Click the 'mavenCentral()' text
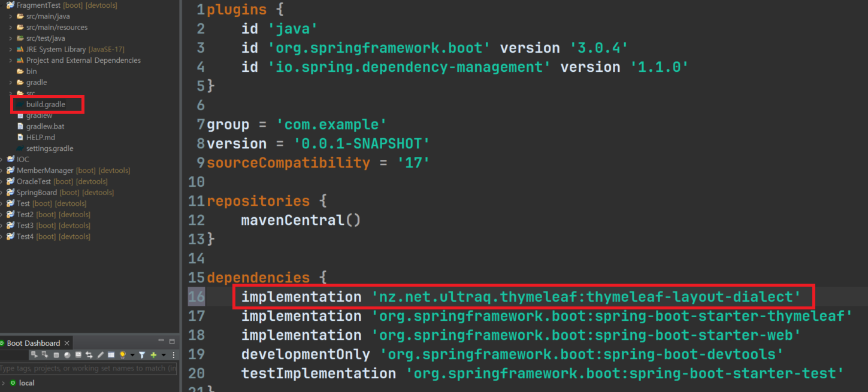Image resolution: width=868 pixels, height=392 pixels. coord(301,220)
